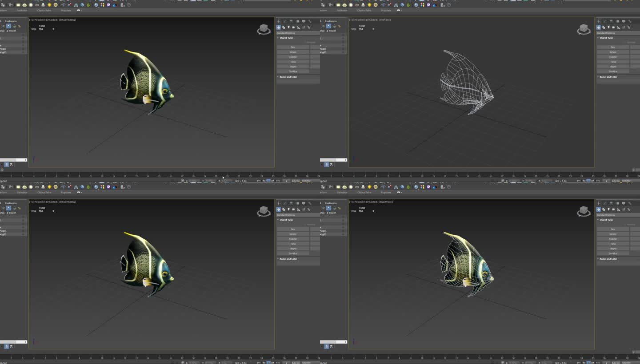Open Populate ribbon tab above Edged Faces viewport
The height and width of the screenshot is (364, 640).
coord(386,192)
